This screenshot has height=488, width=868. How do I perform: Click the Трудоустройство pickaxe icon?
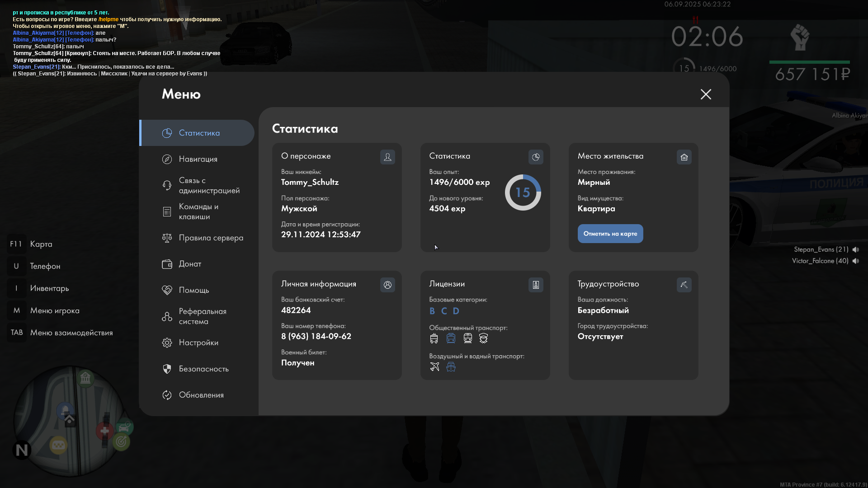click(684, 285)
